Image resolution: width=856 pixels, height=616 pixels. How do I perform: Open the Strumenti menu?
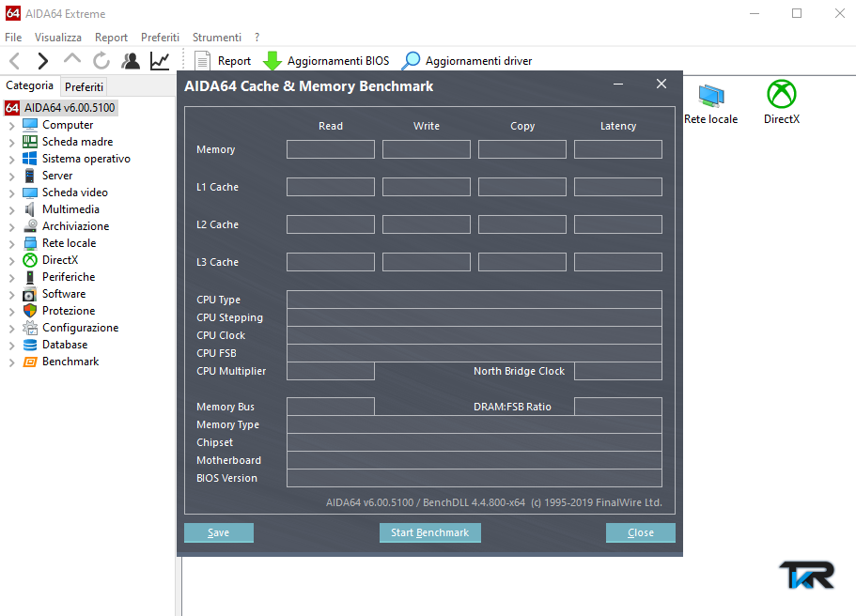coord(217,38)
